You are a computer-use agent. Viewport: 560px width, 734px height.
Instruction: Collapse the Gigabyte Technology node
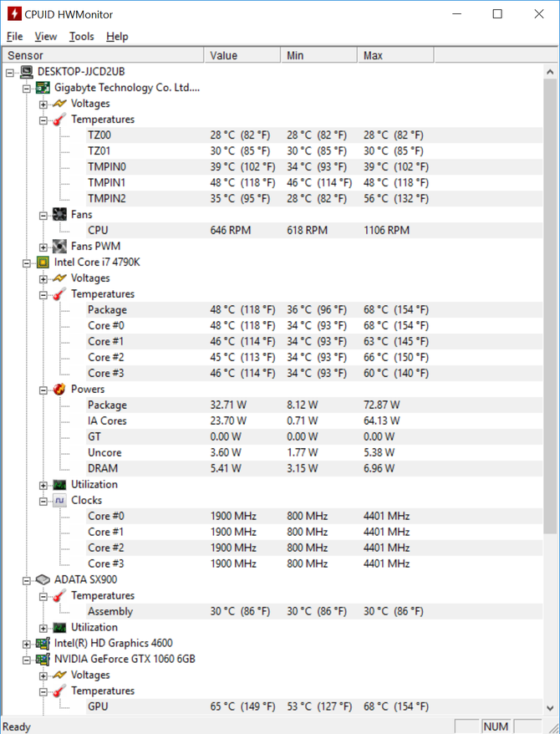click(x=27, y=89)
